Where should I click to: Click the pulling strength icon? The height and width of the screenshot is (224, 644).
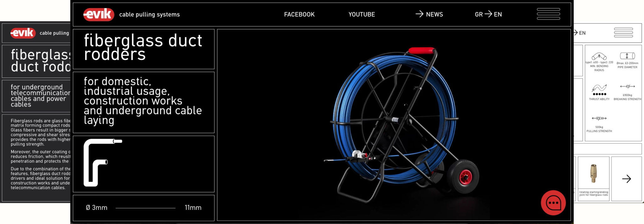tap(599, 118)
